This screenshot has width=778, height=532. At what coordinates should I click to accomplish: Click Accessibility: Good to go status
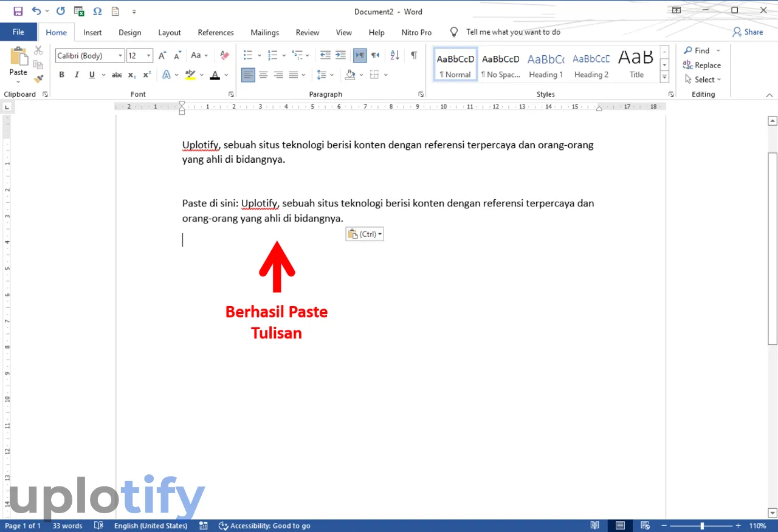264,525
